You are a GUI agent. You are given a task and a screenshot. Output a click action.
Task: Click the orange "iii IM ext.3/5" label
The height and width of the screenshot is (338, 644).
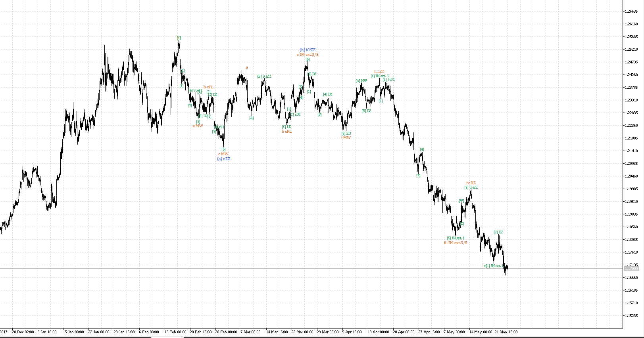click(456, 243)
